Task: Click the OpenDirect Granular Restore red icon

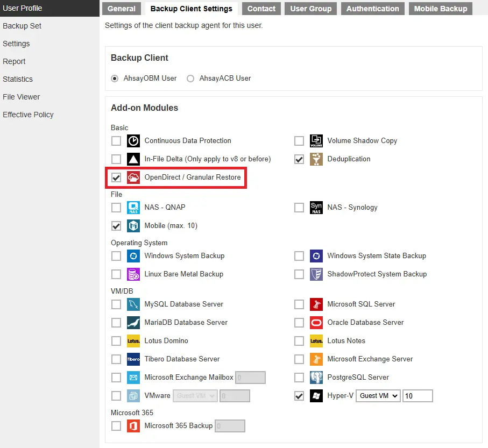Action: pyautogui.click(x=133, y=177)
